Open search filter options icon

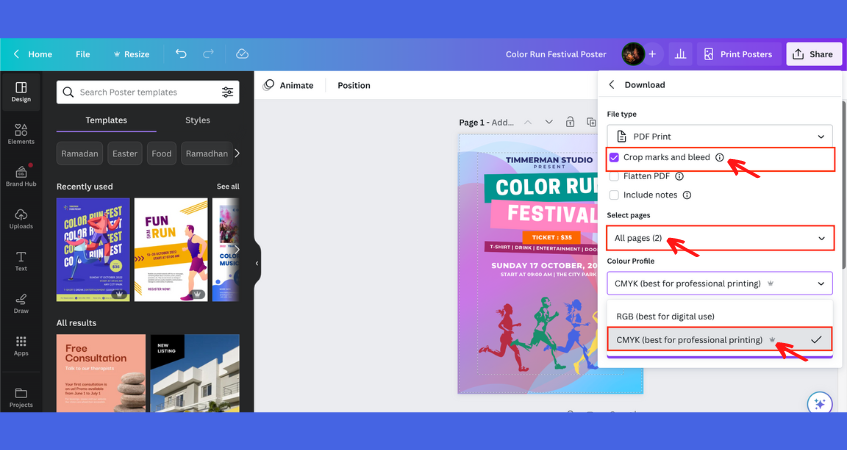pos(227,92)
